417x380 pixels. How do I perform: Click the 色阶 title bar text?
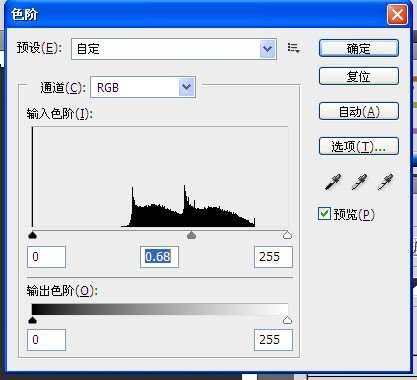pos(24,14)
